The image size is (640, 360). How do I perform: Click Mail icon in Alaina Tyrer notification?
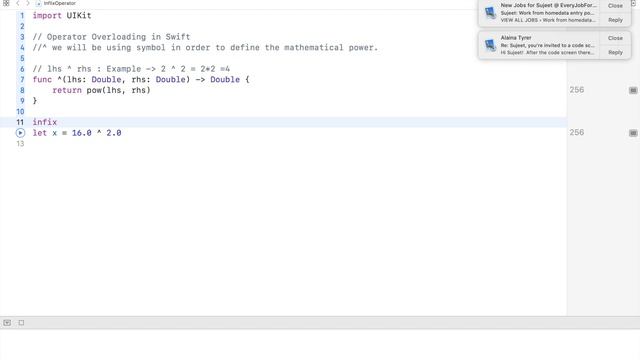click(490, 45)
